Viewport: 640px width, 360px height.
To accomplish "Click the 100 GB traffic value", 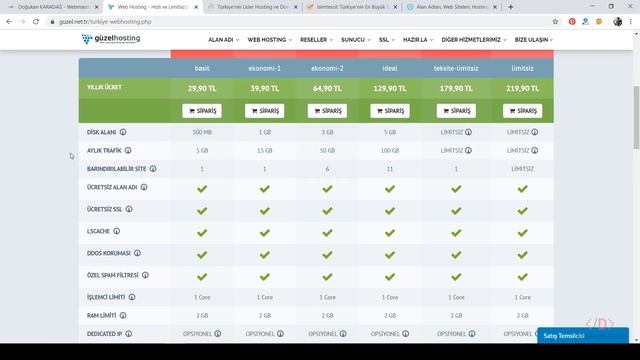I will pyautogui.click(x=390, y=151).
